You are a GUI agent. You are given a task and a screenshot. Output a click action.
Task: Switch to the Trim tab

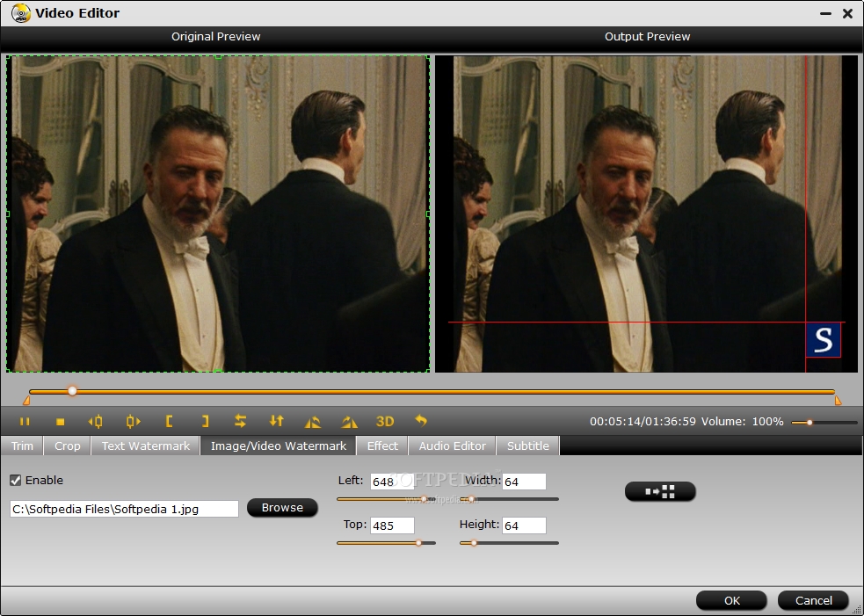[x=22, y=446]
